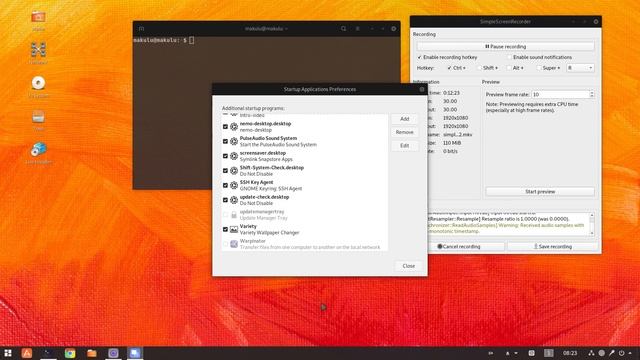
Task: Click the Preview frame rate spinner arrows
Action: pyautogui.click(x=591, y=94)
